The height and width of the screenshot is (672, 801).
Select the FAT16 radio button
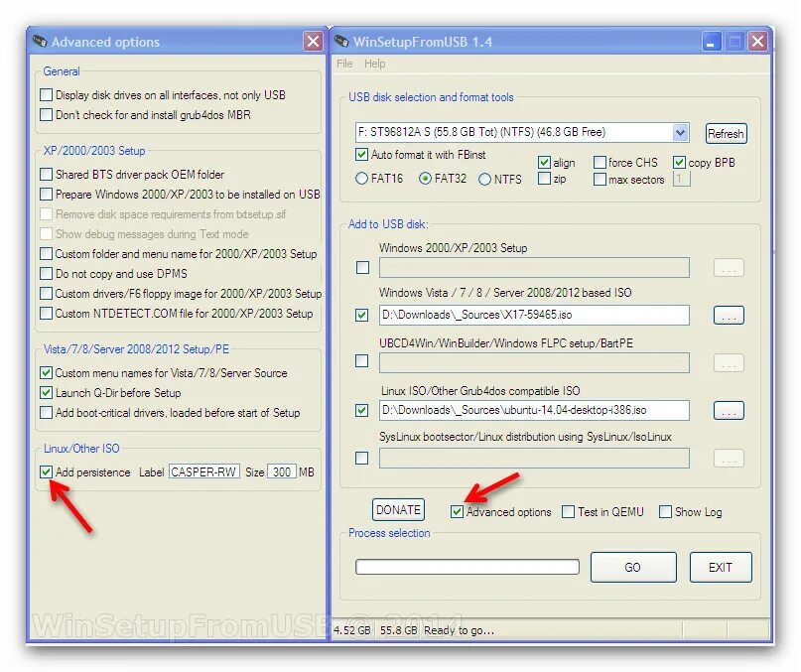pyautogui.click(x=361, y=179)
